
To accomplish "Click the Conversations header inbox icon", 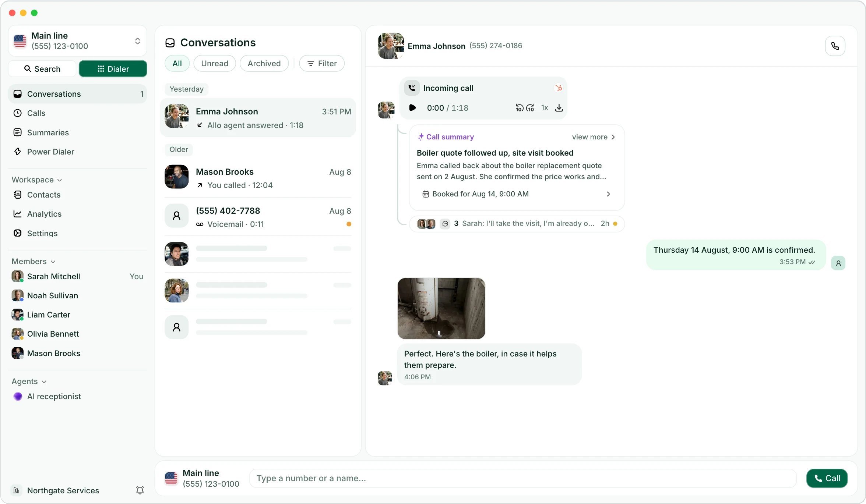I will point(170,43).
